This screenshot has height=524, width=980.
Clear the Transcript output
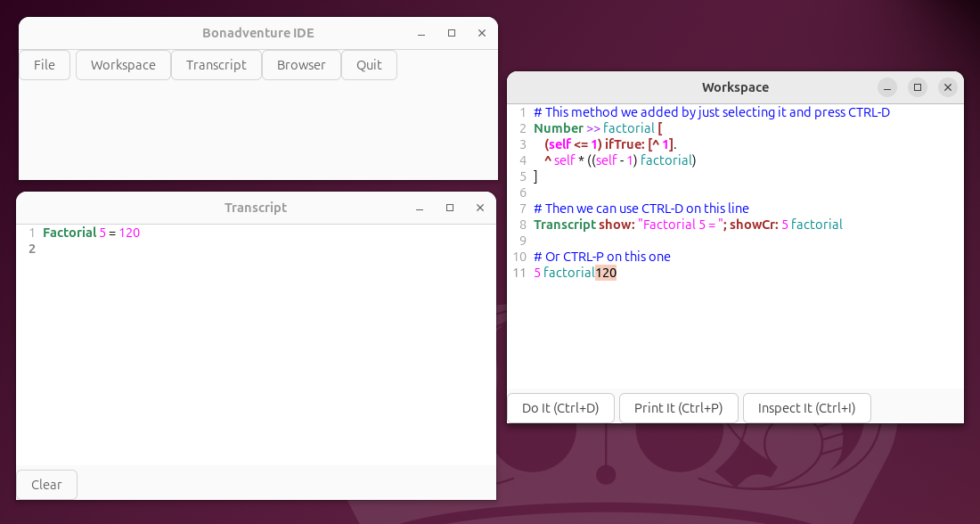pos(46,484)
